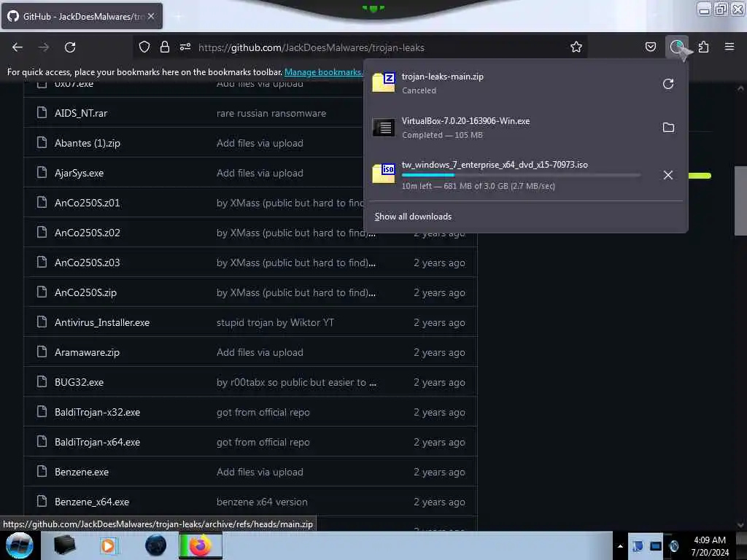Click file icon beside Benzene.exe
This screenshot has width=747, height=560.
[42, 472]
